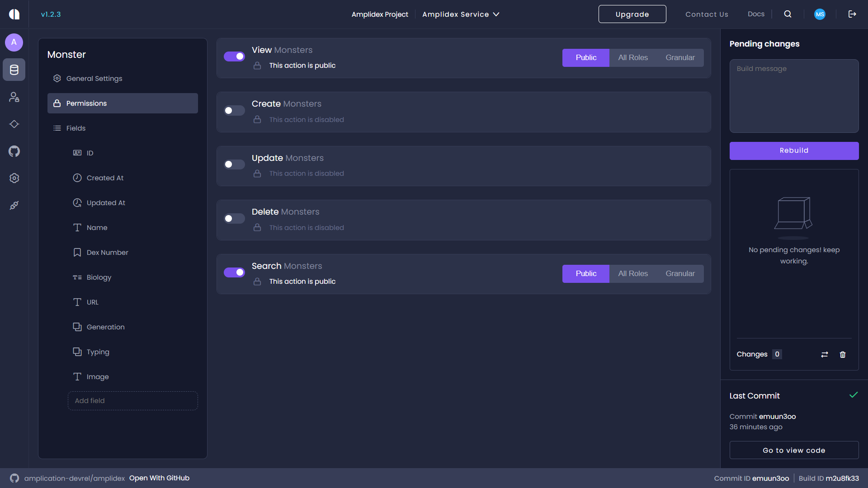Expand the Fields section
Screen dimensions: 868x488
coord(75,128)
